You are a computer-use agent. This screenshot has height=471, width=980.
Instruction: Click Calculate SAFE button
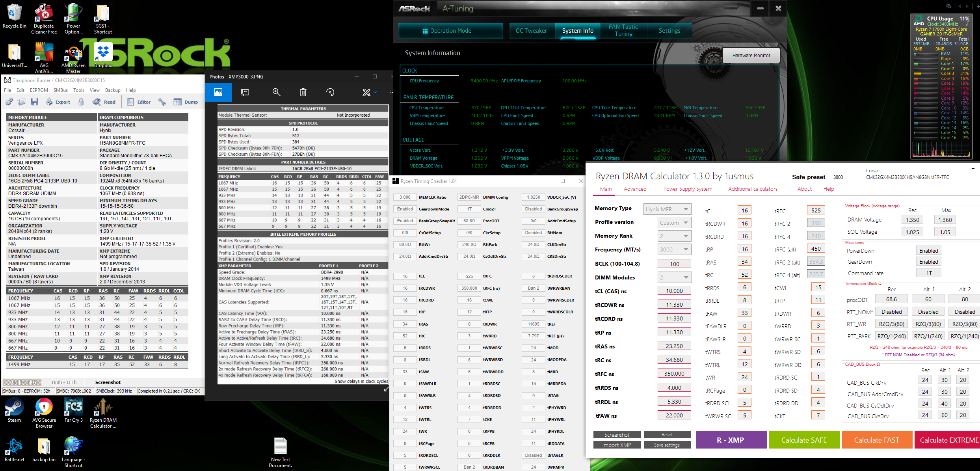pos(804,440)
